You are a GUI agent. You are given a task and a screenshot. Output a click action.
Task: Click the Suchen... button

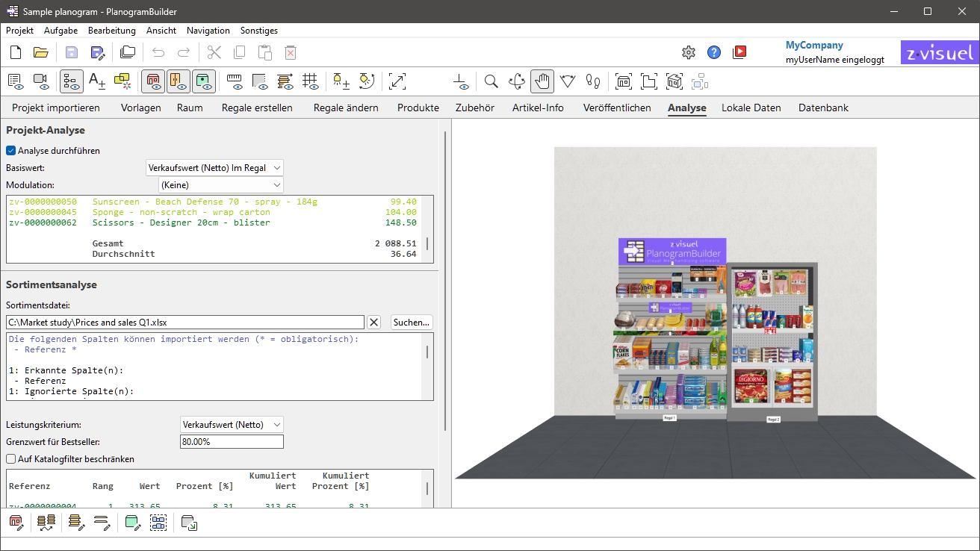point(412,322)
